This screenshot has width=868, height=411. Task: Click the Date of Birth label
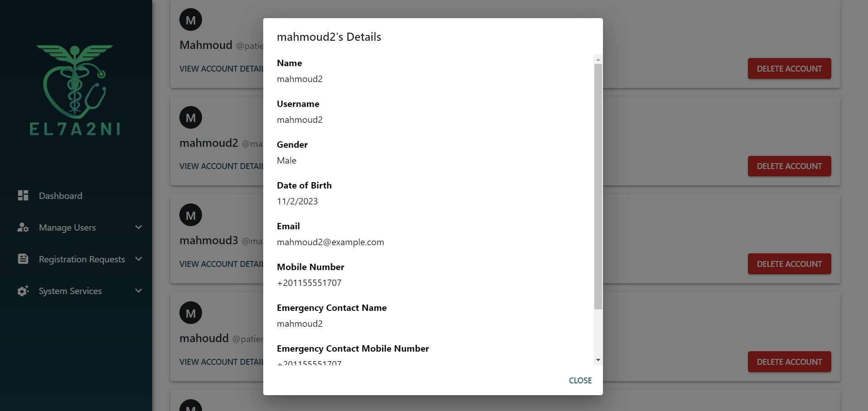304,185
